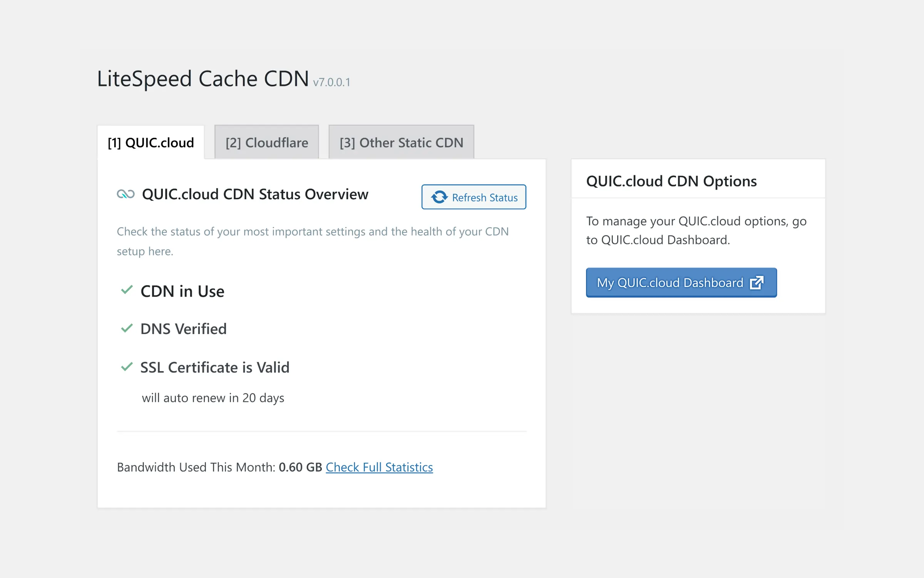
Task: Click the 0.60 GB bandwidth value
Action: pos(300,467)
